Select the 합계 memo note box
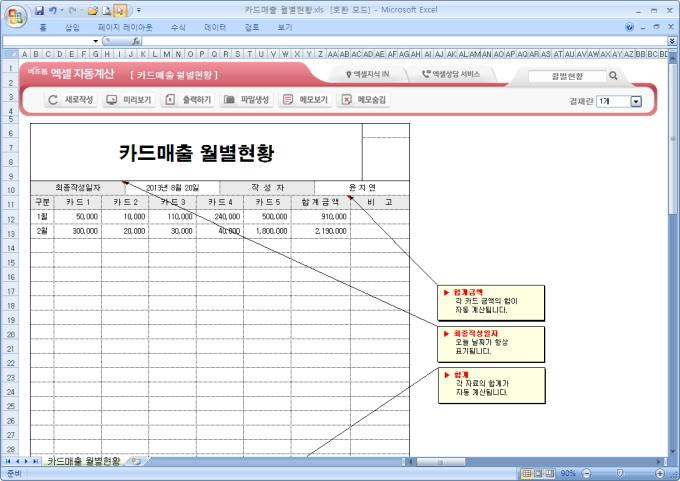The image size is (680, 481). [x=491, y=385]
